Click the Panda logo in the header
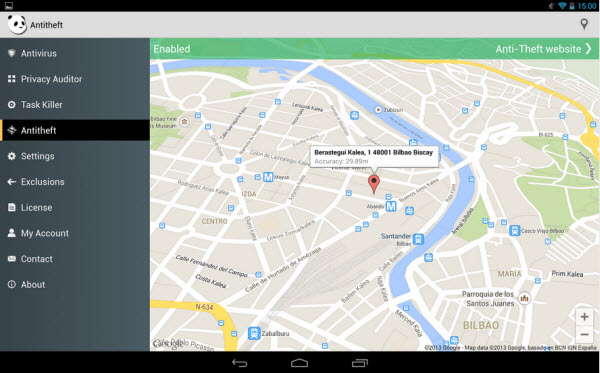The height and width of the screenshot is (373, 600). [17, 25]
